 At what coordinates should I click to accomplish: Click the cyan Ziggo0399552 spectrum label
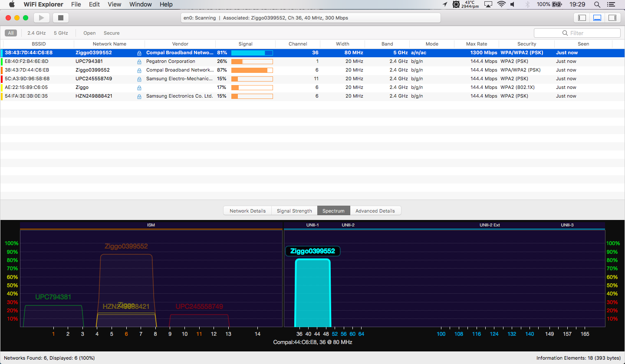click(x=312, y=251)
